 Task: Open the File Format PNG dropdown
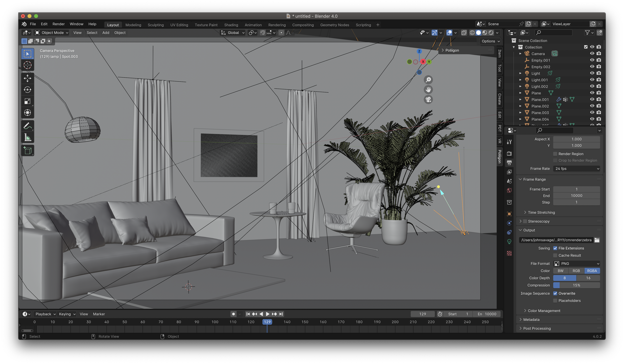point(577,264)
